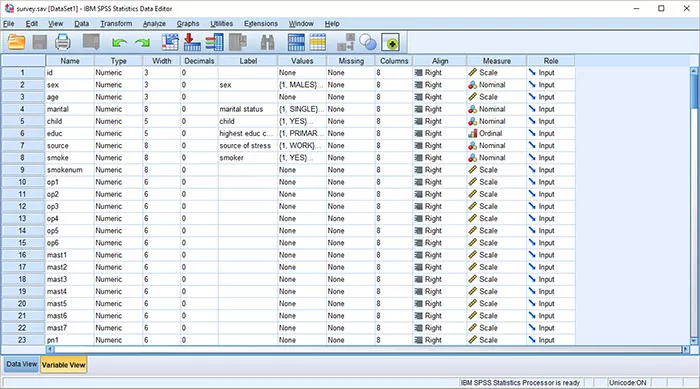Open Recall recently used dialogs icon

click(x=91, y=42)
